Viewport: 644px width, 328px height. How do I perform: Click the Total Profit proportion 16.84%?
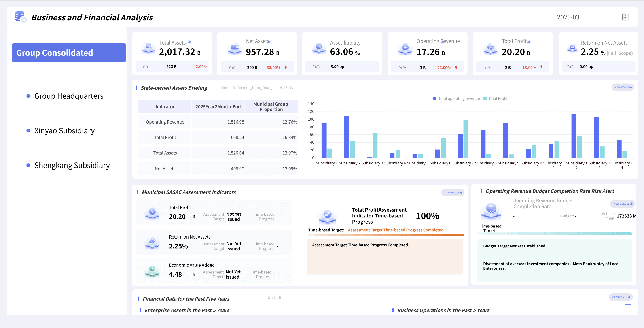pyautogui.click(x=290, y=137)
